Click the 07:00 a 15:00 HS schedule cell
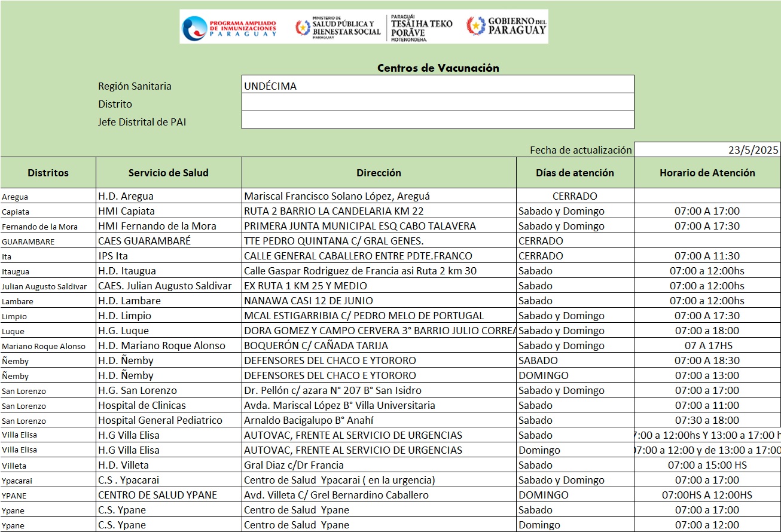Viewport: 781px width, 532px height. pos(707,465)
